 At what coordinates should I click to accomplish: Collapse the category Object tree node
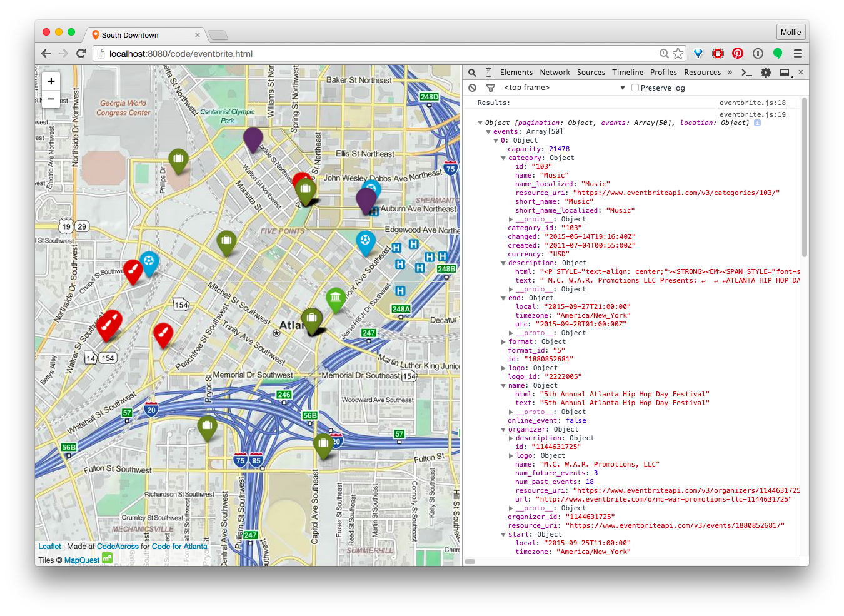(503, 158)
